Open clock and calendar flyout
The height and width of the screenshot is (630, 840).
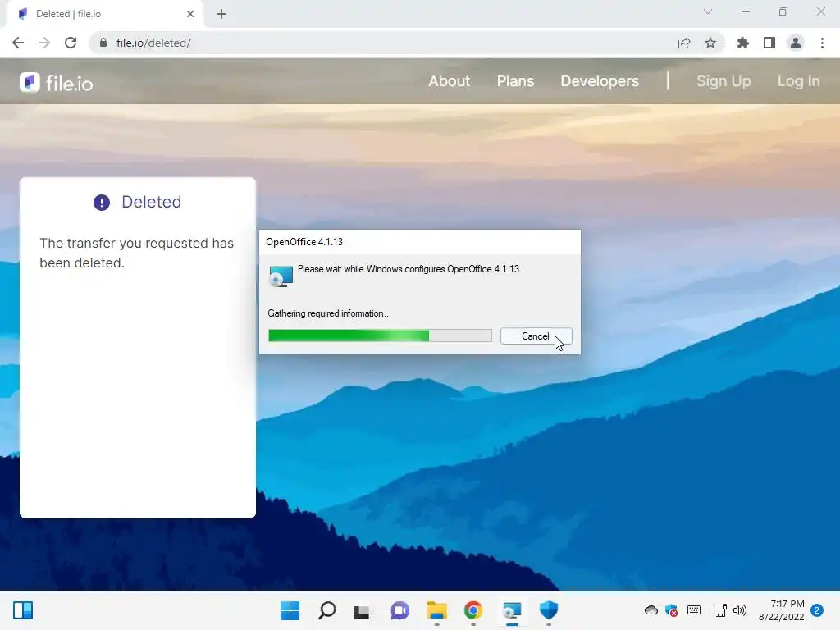(x=782, y=610)
